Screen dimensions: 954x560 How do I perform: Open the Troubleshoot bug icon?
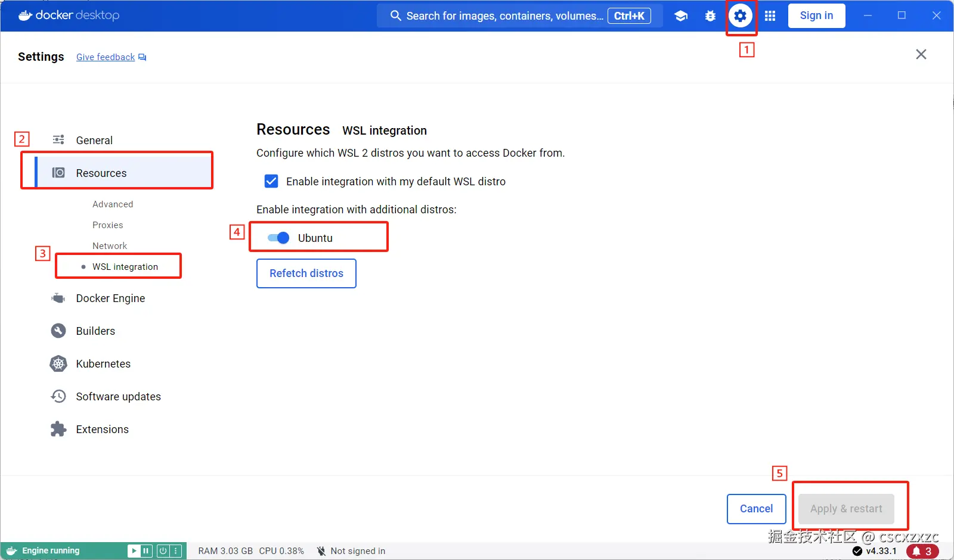pos(710,16)
